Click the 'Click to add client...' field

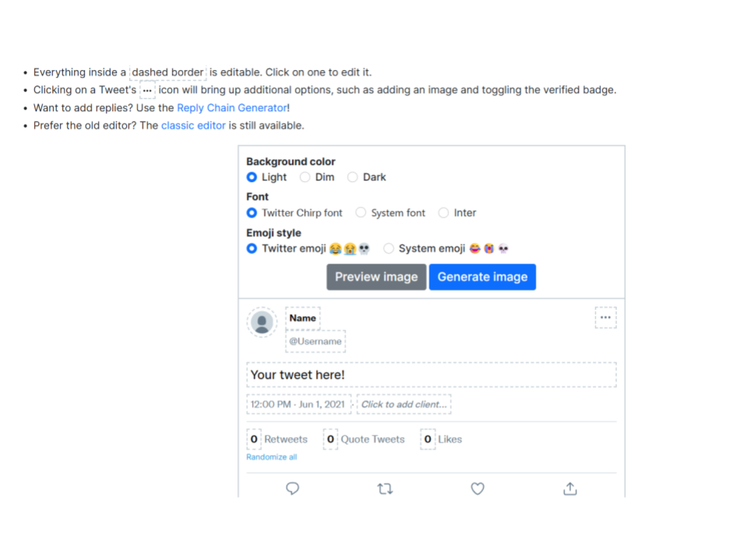404,404
